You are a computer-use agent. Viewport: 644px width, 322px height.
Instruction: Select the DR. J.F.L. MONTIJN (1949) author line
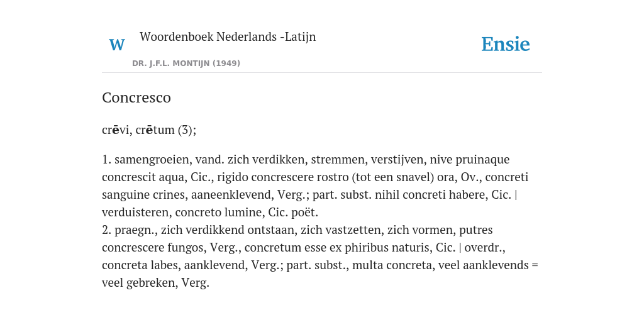186,64
